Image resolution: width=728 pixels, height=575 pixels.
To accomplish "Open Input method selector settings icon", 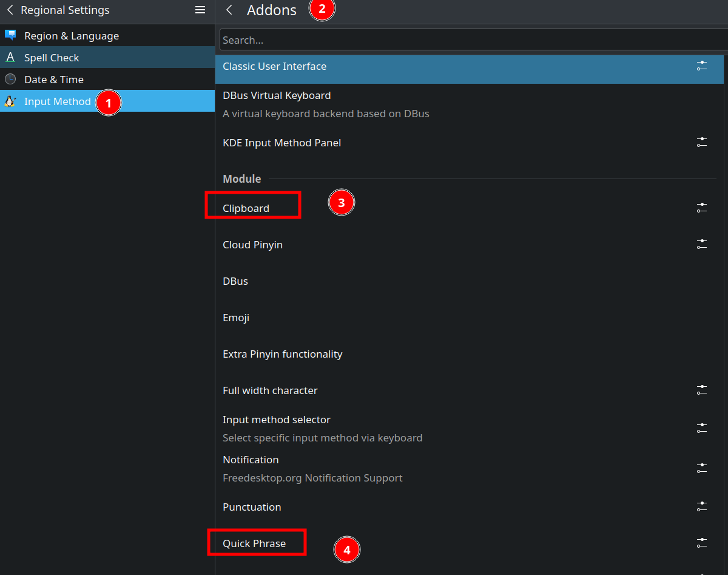I will (702, 428).
